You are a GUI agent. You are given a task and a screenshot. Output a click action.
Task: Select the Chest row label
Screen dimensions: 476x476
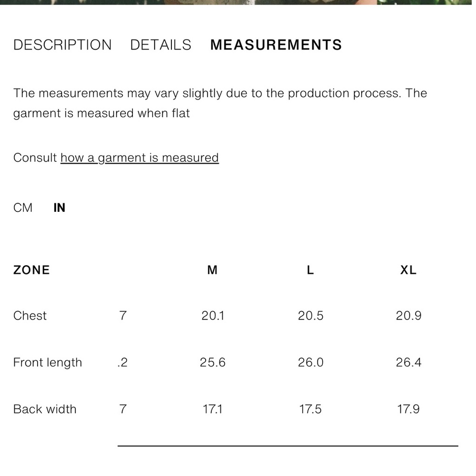(x=30, y=316)
